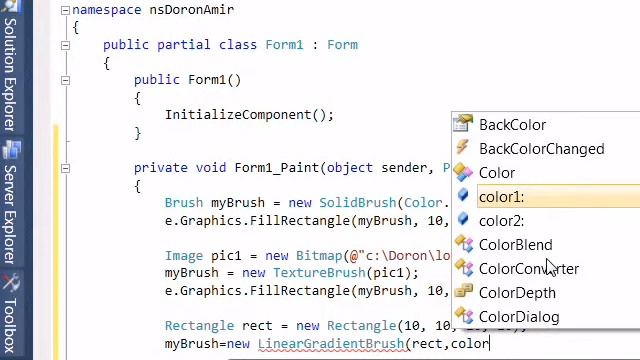Click Form1_Paint method name
640x360 pixels.
(x=276, y=168)
